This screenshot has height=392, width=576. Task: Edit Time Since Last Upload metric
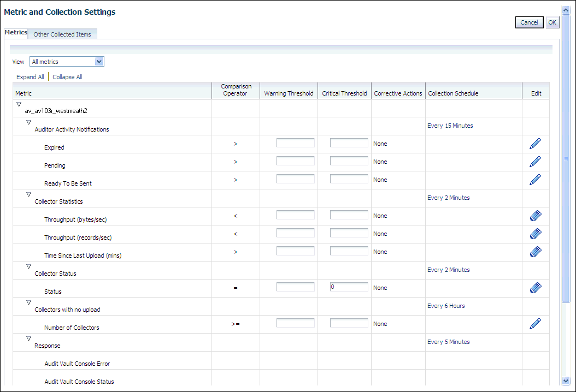(x=536, y=252)
